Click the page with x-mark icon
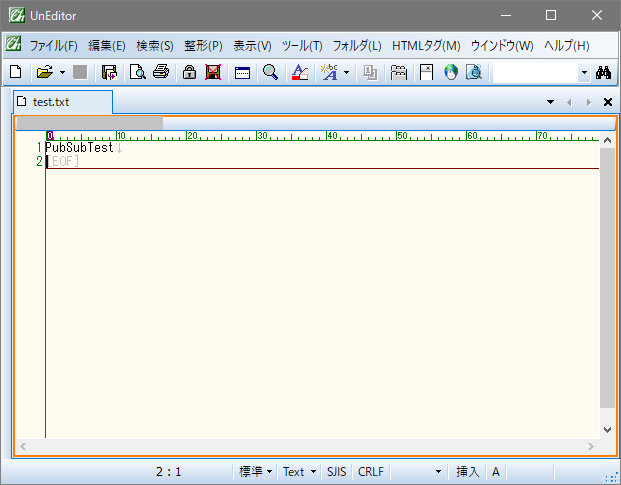 click(426, 72)
